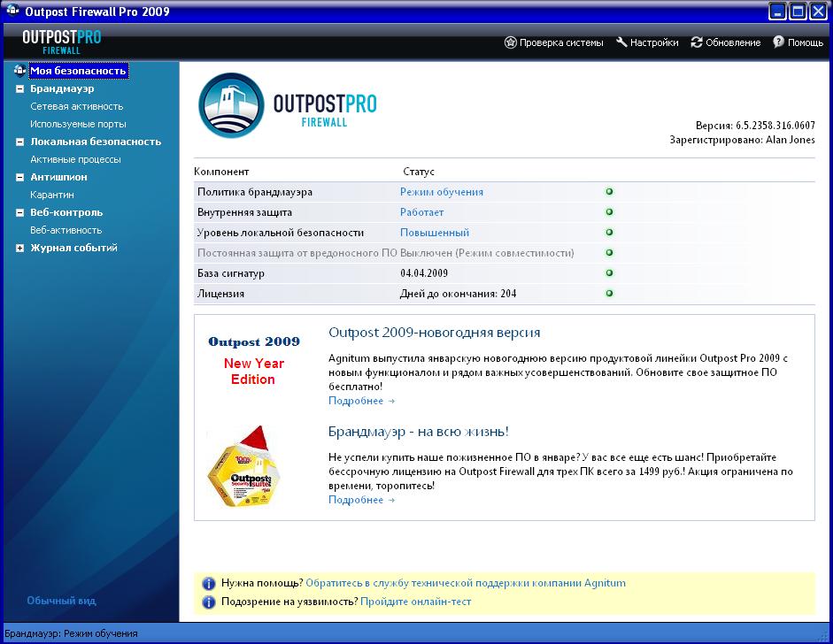The image size is (833, 644).
Task: Open 'Подробнее' under 'Брандмауэр - на всю жизнь!'
Action: tap(361, 500)
